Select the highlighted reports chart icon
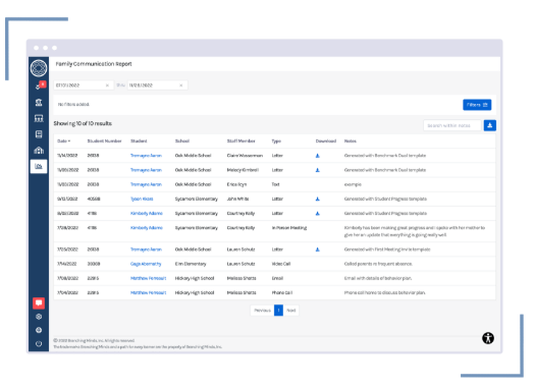 (39, 166)
